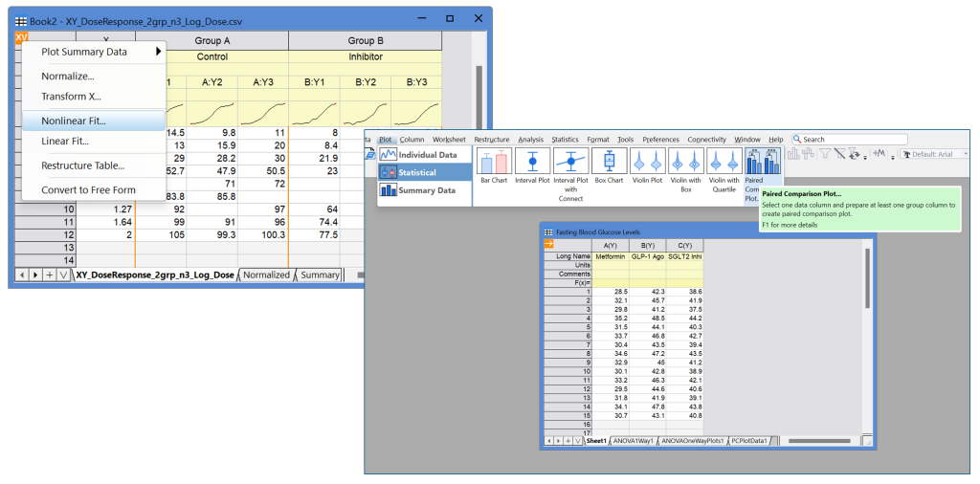Pick the Violin with Quartile icon

[x=724, y=161]
